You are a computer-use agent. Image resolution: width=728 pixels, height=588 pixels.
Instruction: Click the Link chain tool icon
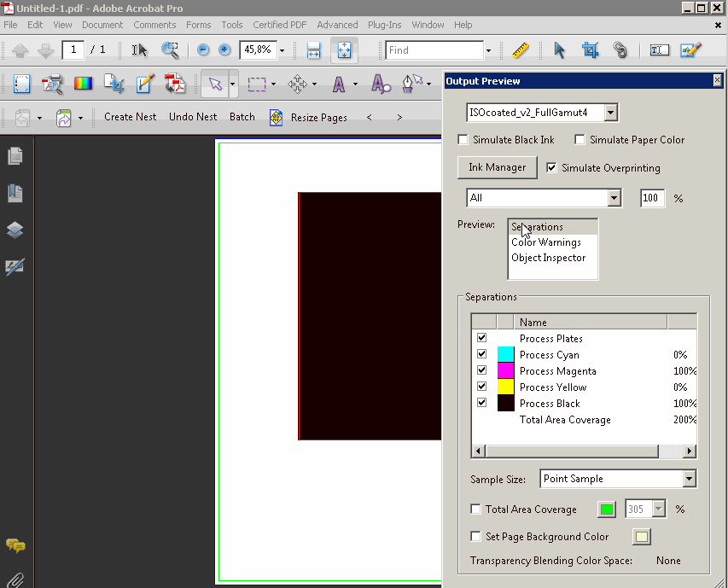point(620,50)
